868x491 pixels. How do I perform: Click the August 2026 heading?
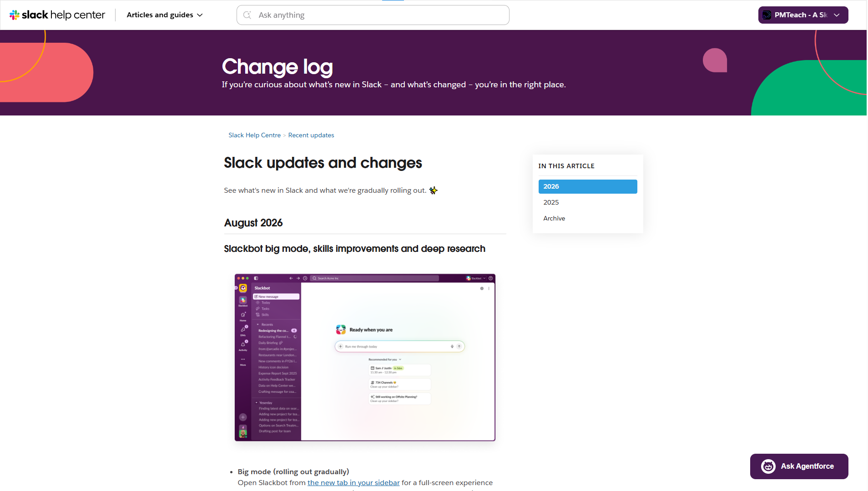click(x=253, y=223)
